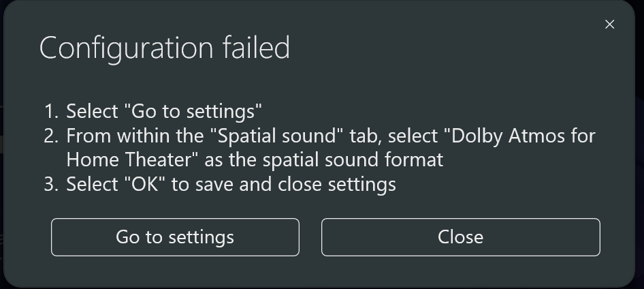Image resolution: width=644 pixels, height=289 pixels.
Task: Dismiss the dialog with the X icon
Action: 609,25
